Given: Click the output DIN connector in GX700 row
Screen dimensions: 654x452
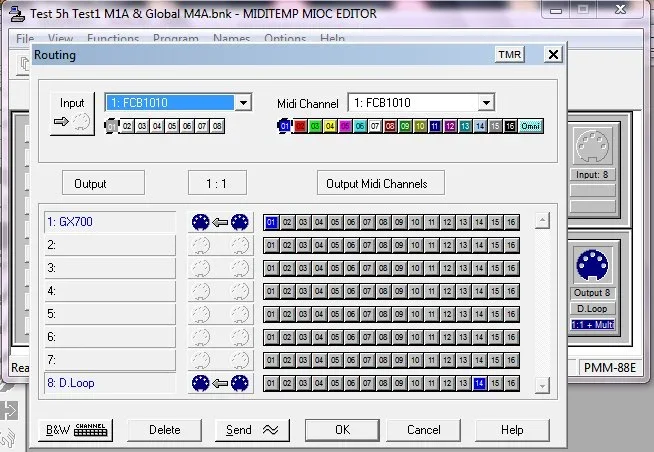Looking at the screenshot, I should pos(200,222).
